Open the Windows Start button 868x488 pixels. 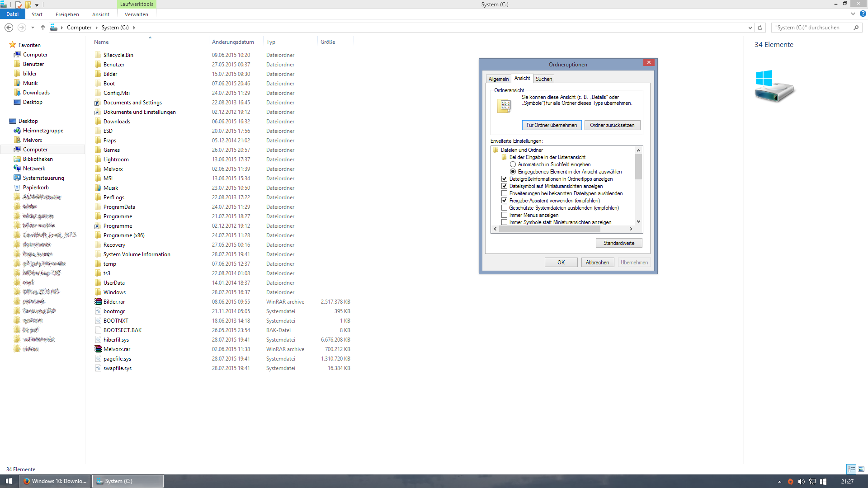tap(9, 481)
